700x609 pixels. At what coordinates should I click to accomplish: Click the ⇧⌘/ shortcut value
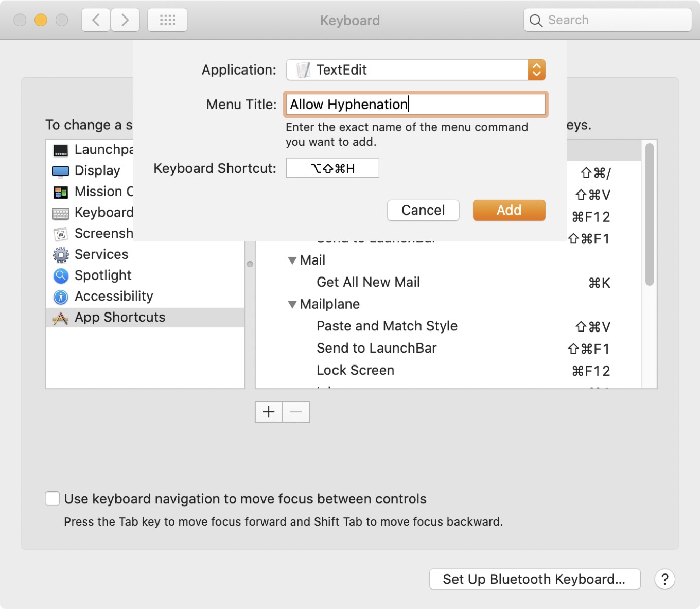tap(596, 173)
